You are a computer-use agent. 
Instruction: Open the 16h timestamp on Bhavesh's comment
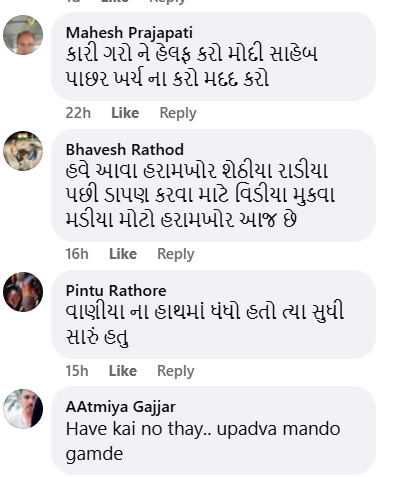pyautogui.click(x=77, y=254)
